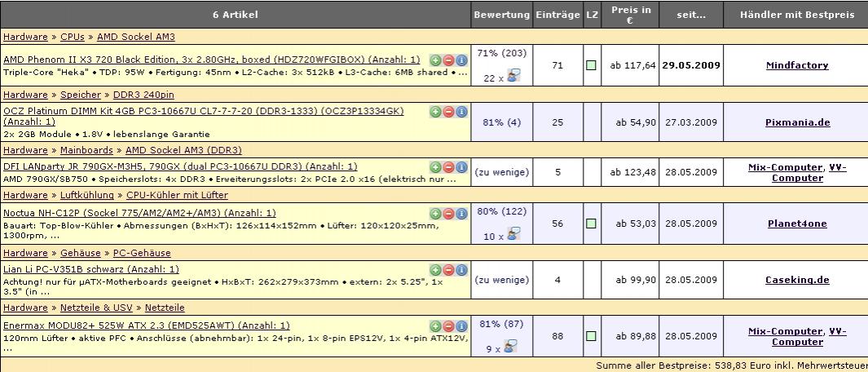Screen dimensions: 868x372
Task: Remove Noctua NH-C12P from the list
Action: (448, 214)
